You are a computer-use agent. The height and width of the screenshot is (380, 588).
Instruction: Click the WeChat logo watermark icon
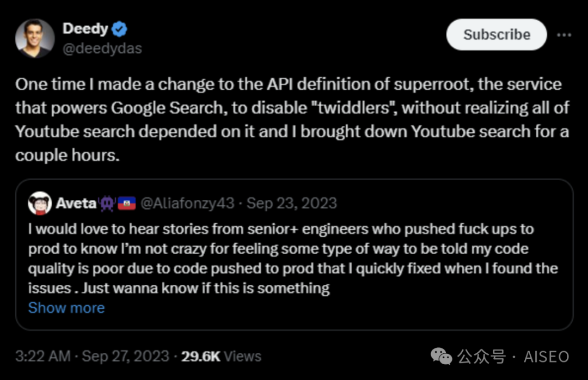(x=441, y=357)
